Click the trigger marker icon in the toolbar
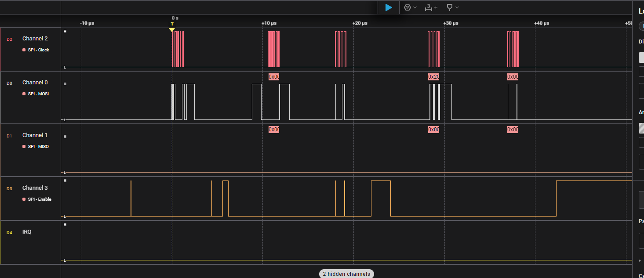The image size is (644, 278). pos(449,7)
